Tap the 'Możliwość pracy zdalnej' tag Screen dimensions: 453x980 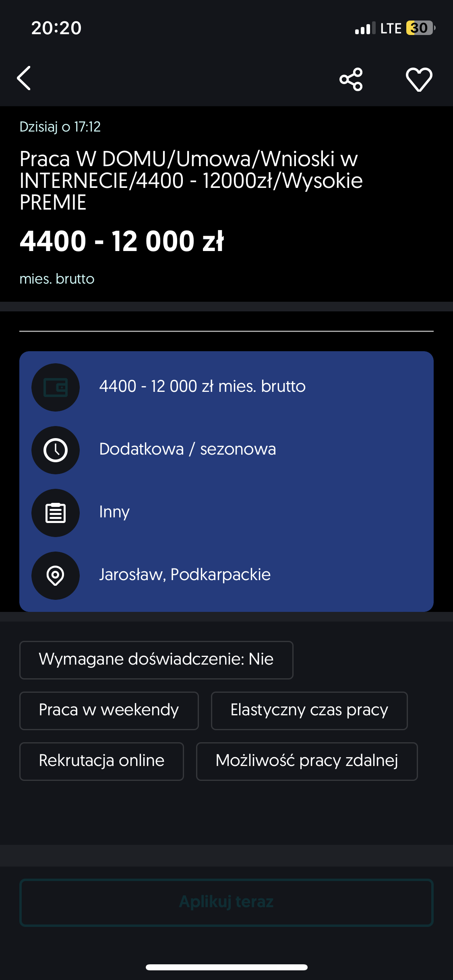[307, 761]
